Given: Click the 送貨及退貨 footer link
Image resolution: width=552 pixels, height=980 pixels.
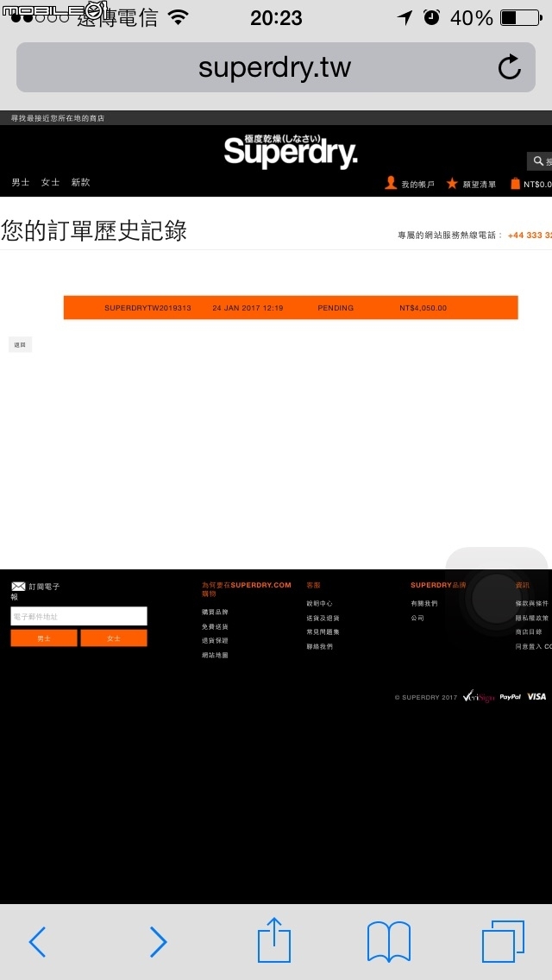Looking at the screenshot, I should [x=323, y=619].
